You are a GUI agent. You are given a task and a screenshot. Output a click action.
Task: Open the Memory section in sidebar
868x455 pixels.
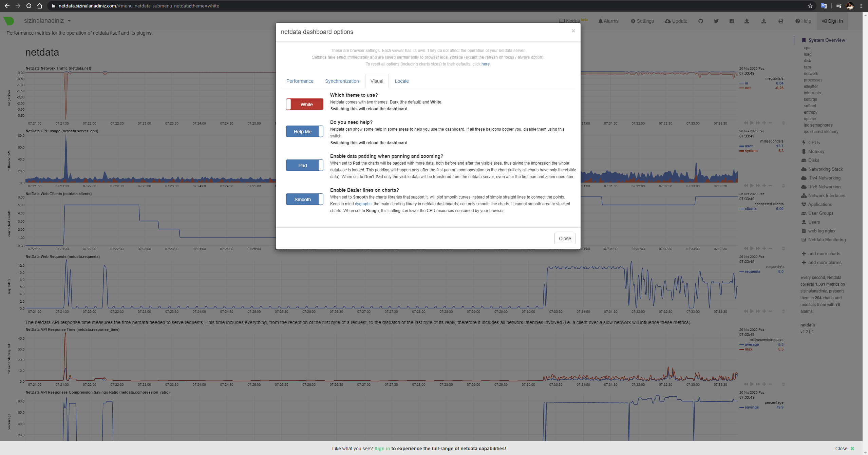(816, 152)
